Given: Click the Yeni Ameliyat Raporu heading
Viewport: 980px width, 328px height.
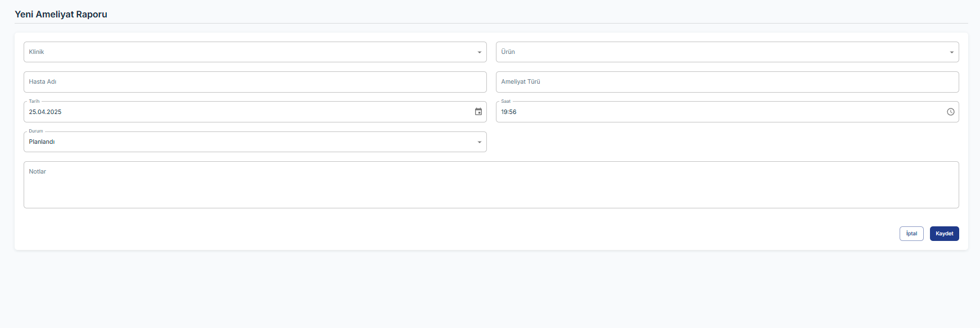Looking at the screenshot, I should pos(61,14).
